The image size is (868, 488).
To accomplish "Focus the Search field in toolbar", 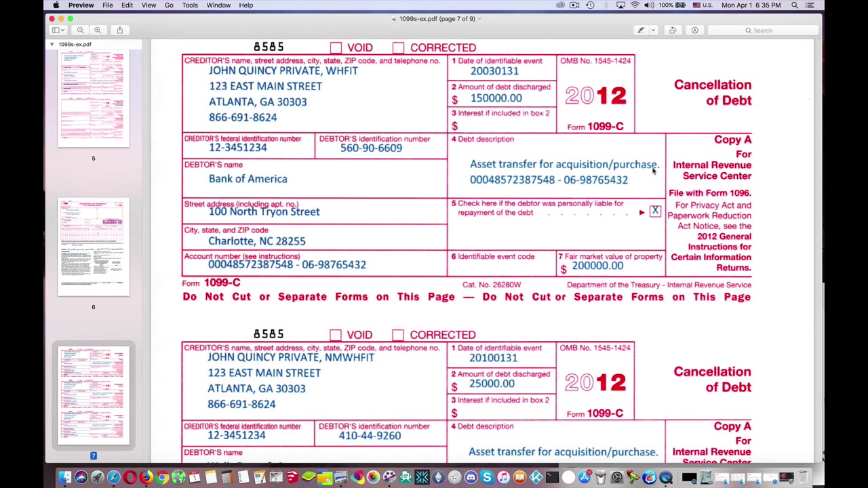I will point(762,30).
